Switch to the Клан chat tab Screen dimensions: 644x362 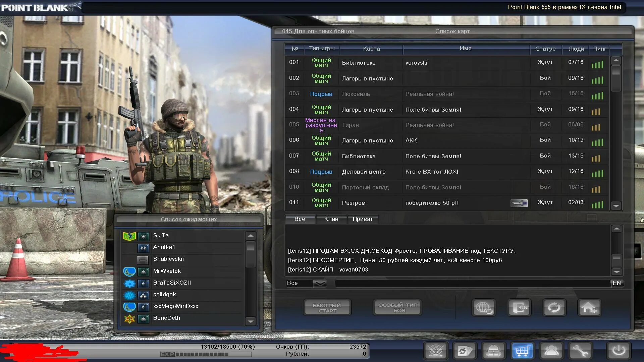pos(331,219)
